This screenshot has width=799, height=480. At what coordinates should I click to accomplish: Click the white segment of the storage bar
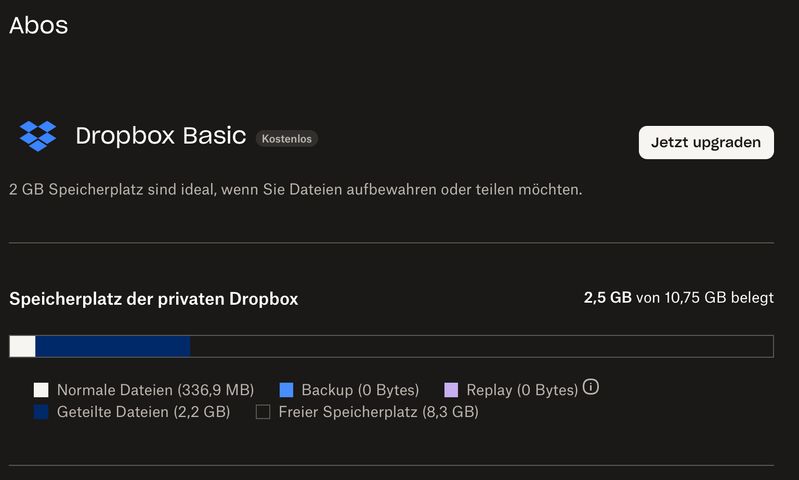click(x=23, y=346)
